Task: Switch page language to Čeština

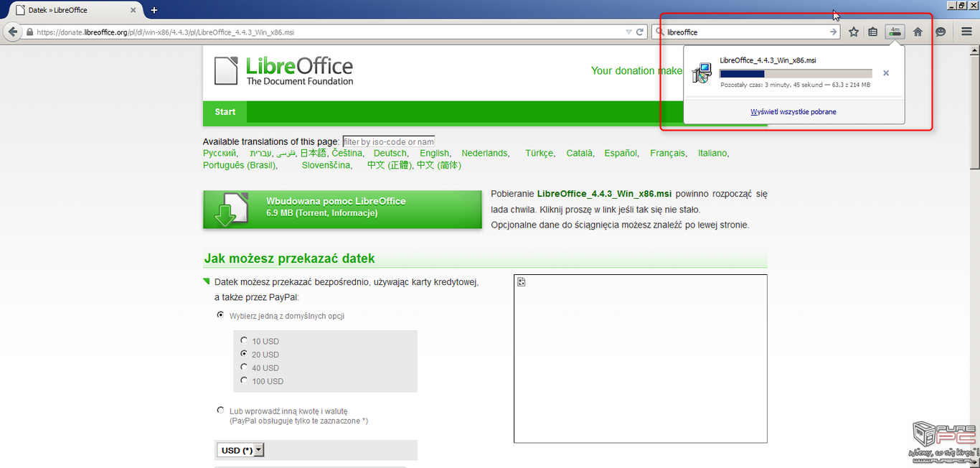Action: click(x=347, y=154)
